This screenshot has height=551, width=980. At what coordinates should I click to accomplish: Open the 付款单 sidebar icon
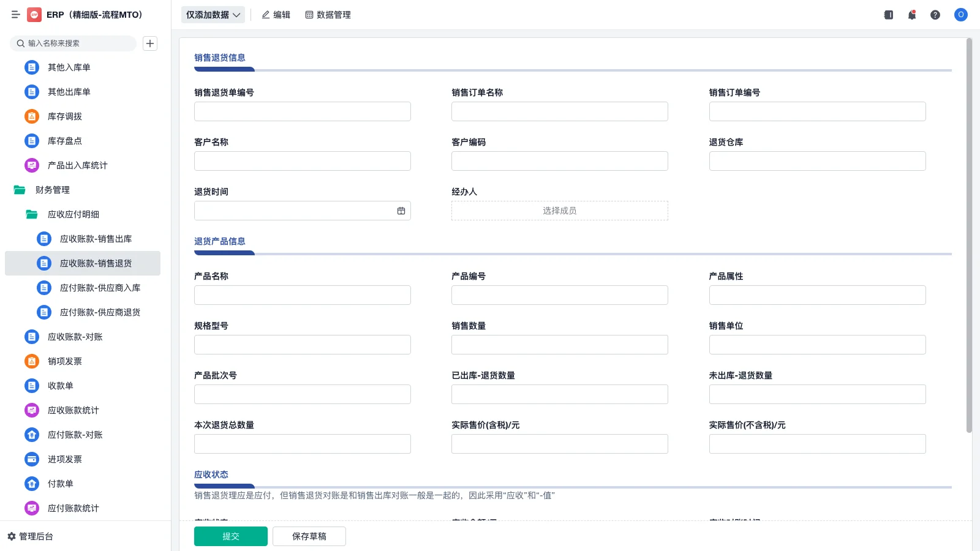point(31,484)
